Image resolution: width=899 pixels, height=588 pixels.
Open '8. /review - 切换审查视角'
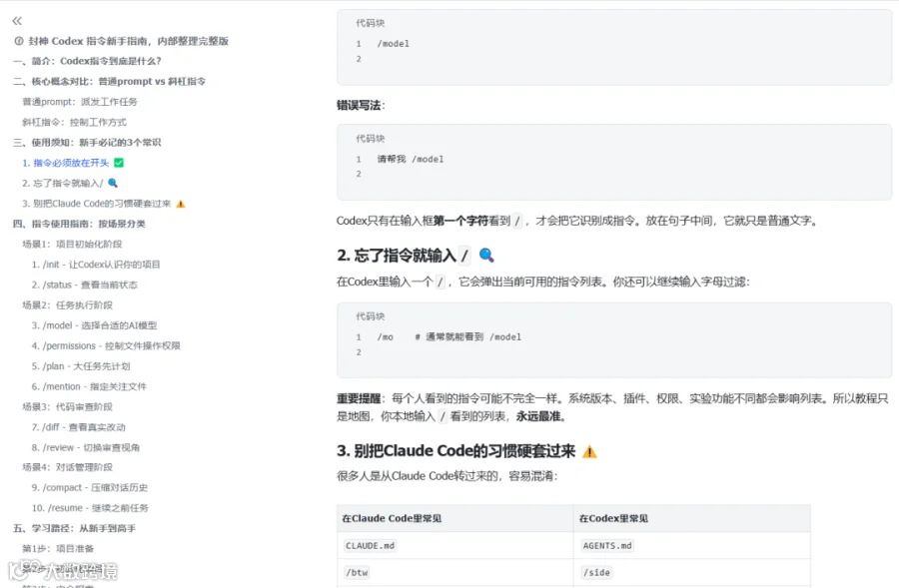[x=86, y=447]
